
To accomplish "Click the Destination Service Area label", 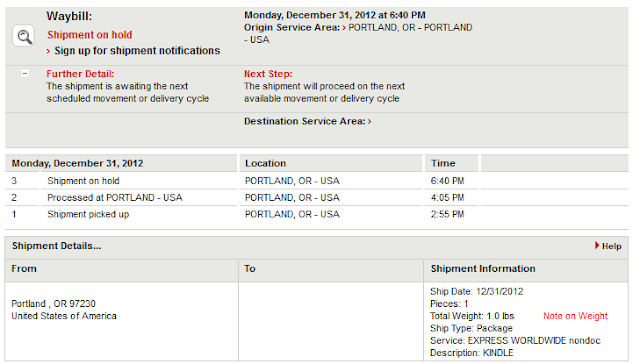I will pyautogui.click(x=304, y=121).
